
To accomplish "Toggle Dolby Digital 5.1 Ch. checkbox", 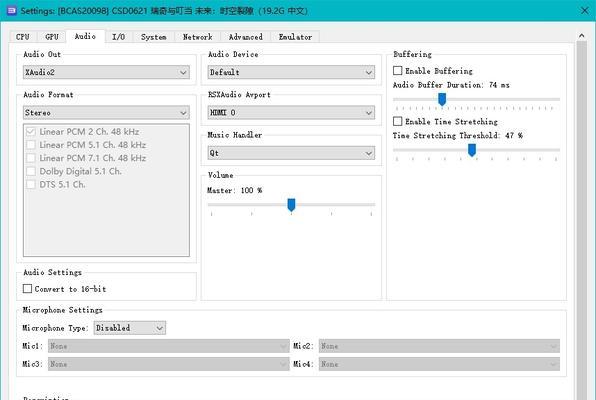I will point(31,171).
